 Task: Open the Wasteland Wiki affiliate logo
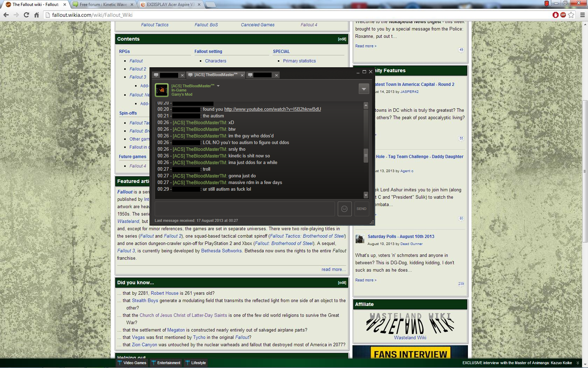410,323
